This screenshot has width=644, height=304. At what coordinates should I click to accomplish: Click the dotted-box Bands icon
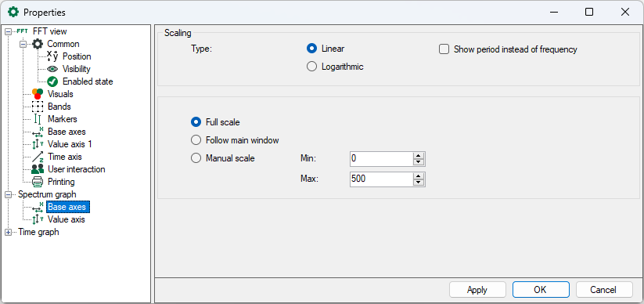click(x=38, y=107)
